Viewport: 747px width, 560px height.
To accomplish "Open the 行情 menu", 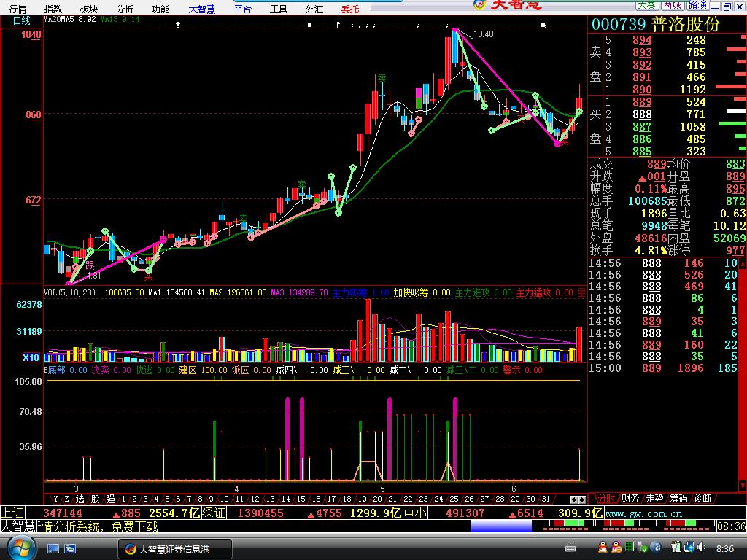I will coord(18,9).
